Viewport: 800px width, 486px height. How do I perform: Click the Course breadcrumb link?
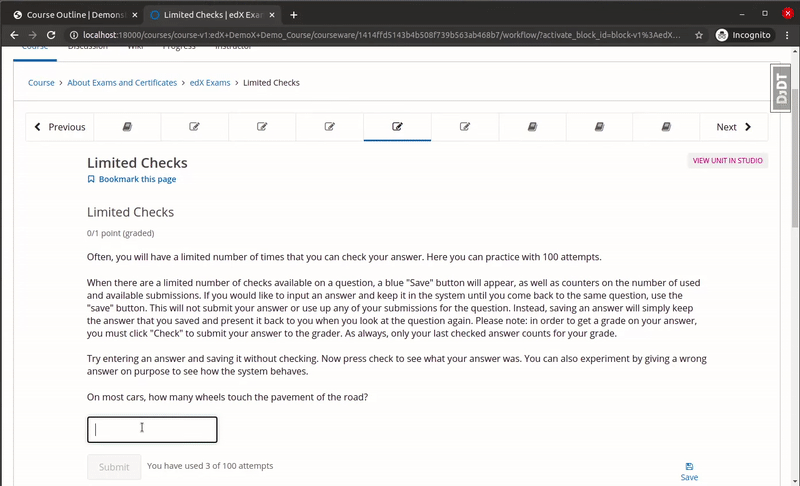41,83
